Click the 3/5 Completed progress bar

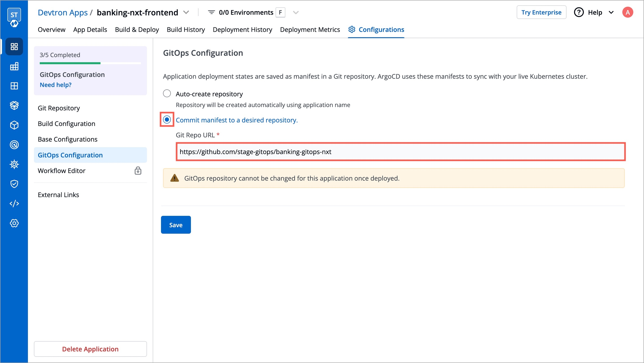(x=90, y=63)
